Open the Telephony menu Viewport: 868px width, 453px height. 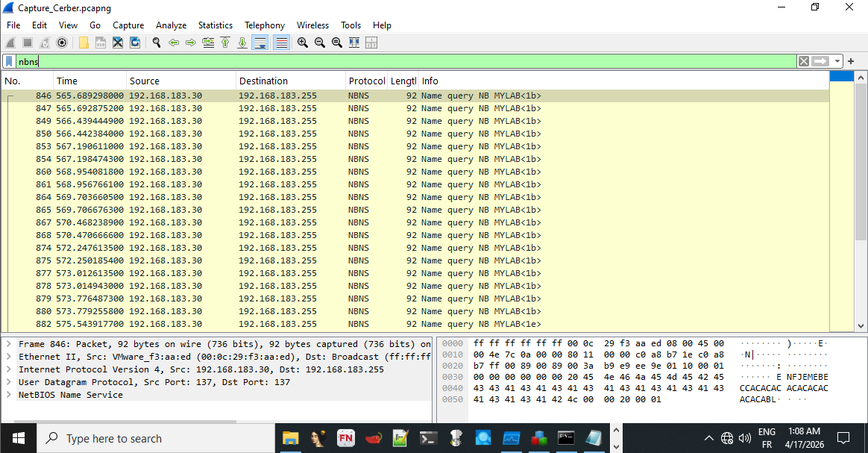[265, 25]
